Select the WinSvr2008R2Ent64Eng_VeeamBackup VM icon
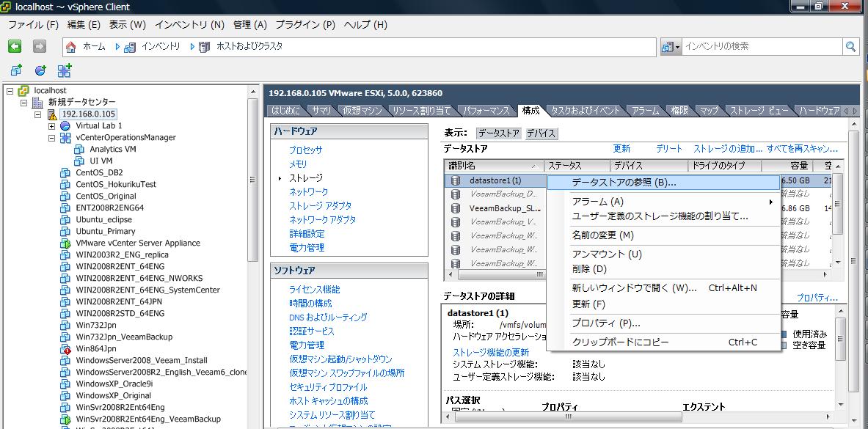Screen dimensions: 868x429 click(65, 419)
